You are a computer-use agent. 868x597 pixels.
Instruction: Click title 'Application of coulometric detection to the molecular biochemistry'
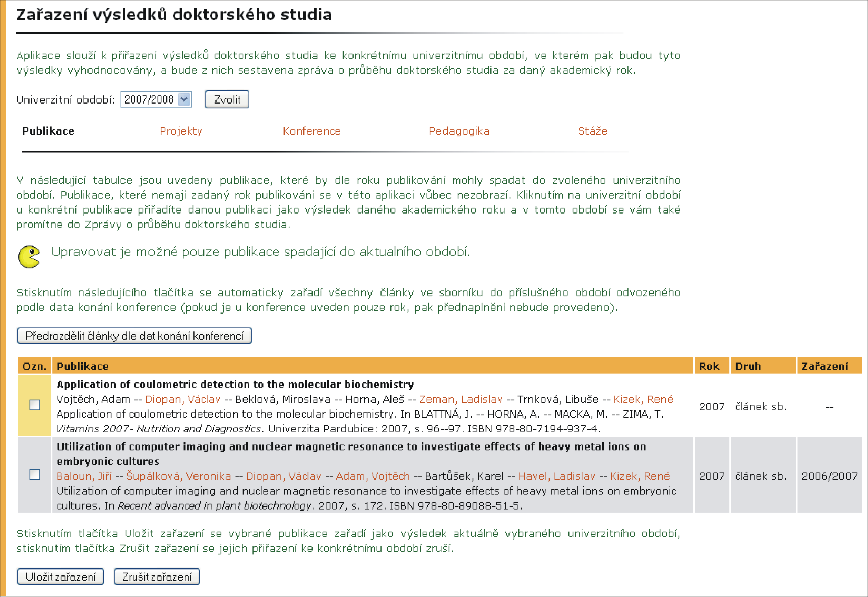point(235,384)
